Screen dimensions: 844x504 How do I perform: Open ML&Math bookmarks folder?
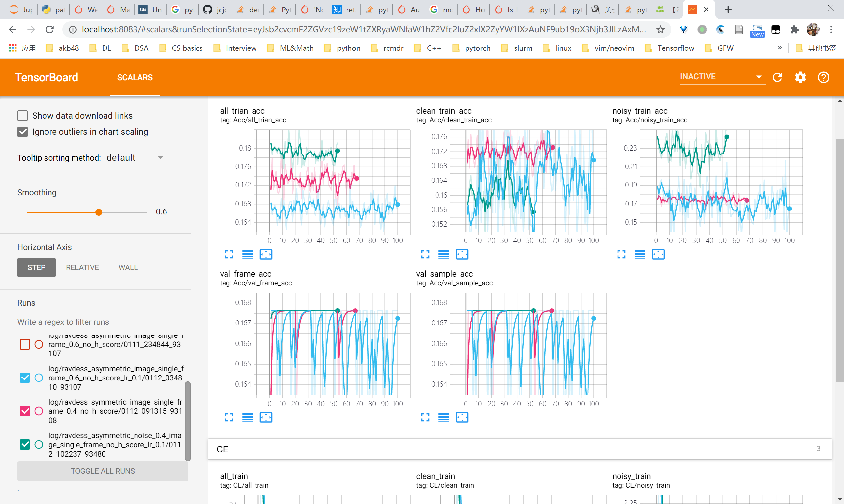tap(290, 48)
